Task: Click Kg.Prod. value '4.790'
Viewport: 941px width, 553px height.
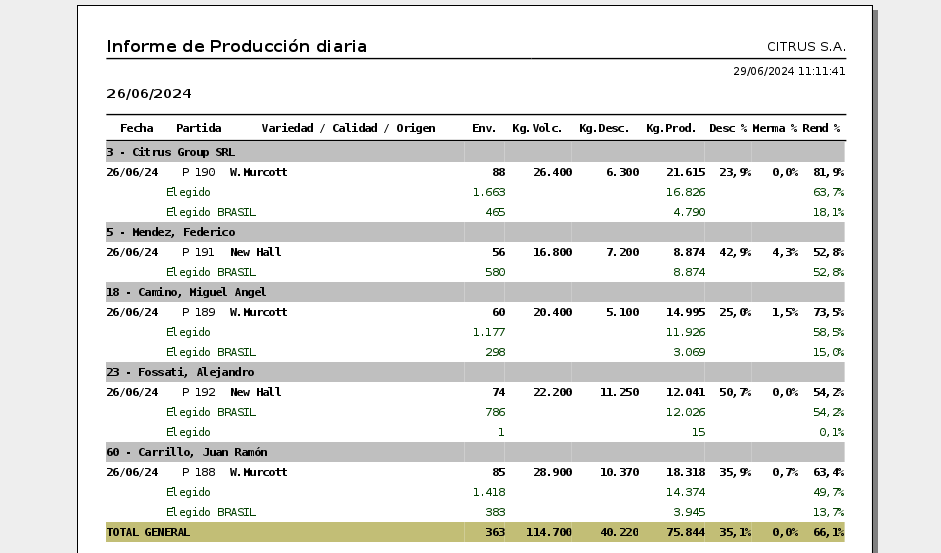Action: [x=689, y=212]
